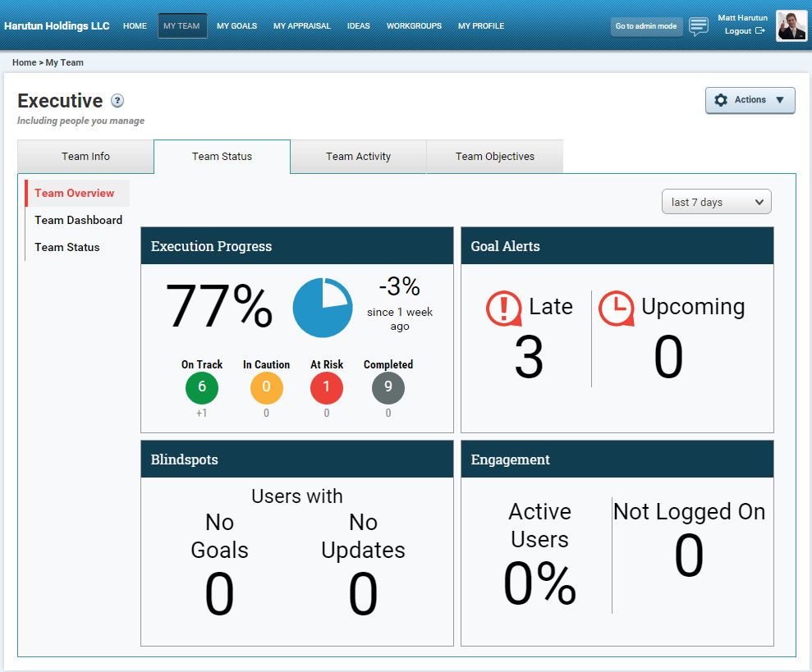Open the last 7 days dropdown
Image resolution: width=812 pixels, height=672 pixels.
click(x=716, y=202)
